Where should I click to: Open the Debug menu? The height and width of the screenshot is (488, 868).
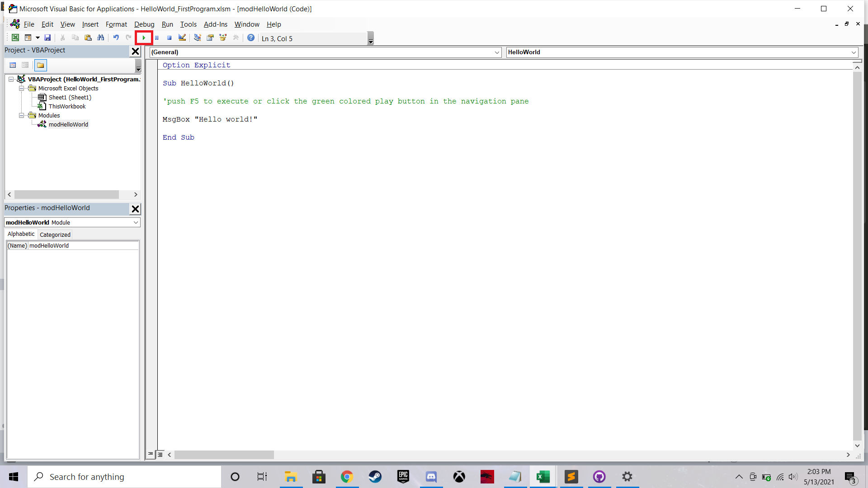pos(144,24)
